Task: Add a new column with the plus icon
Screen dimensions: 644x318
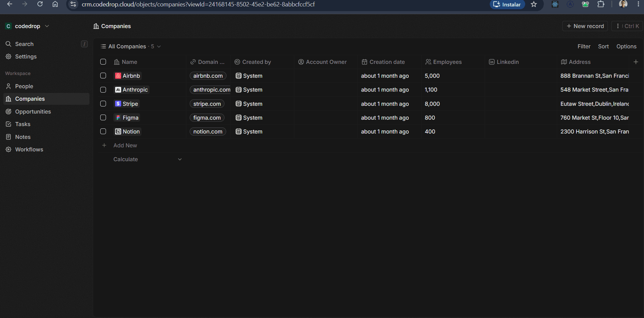Action: [636, 62]
